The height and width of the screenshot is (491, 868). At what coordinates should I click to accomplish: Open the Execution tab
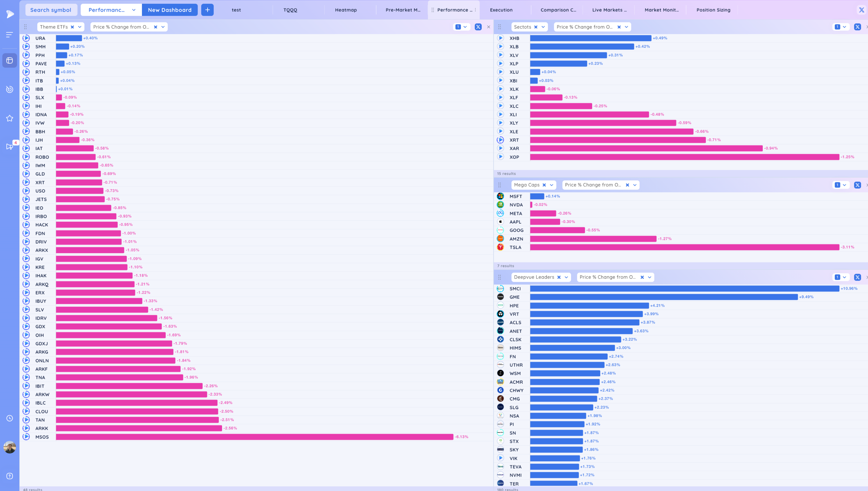click(501, 10)
